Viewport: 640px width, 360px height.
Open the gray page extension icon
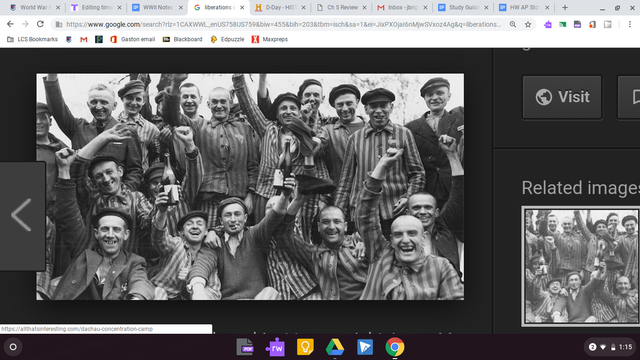point(608,24)
